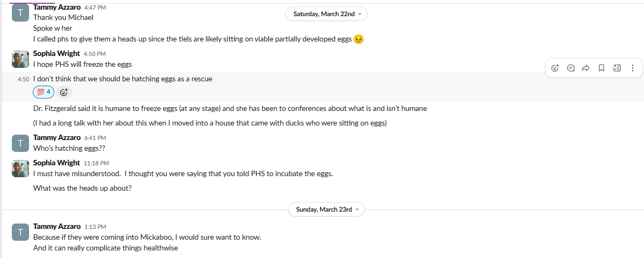The width and height of the screenshot is (644, 258).
Task: Click Sophia Wright's name on 11:18 PM message
Action: (x=56, y=163)
